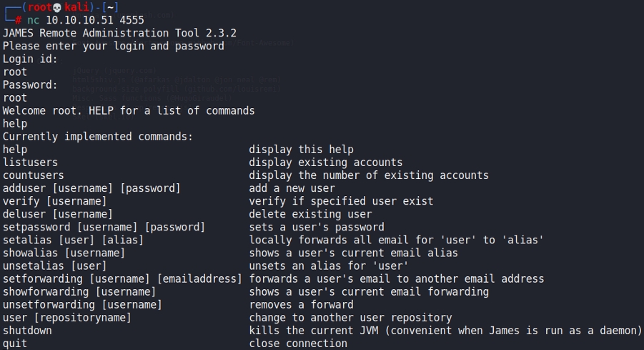
Task: Click the 'quit' command at the bottom
Action: [x=15, y=344]
